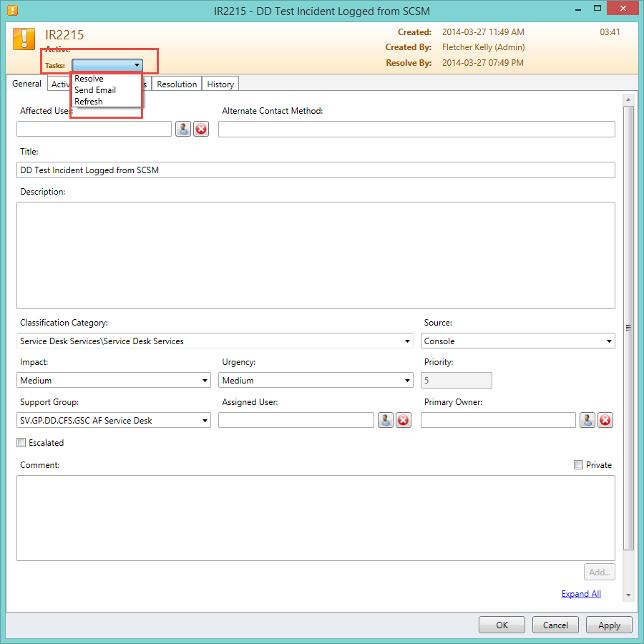Click the incident warning icon in header
Image resolution: width=644 pixels, height=644 pixels.
pos(24,39)
